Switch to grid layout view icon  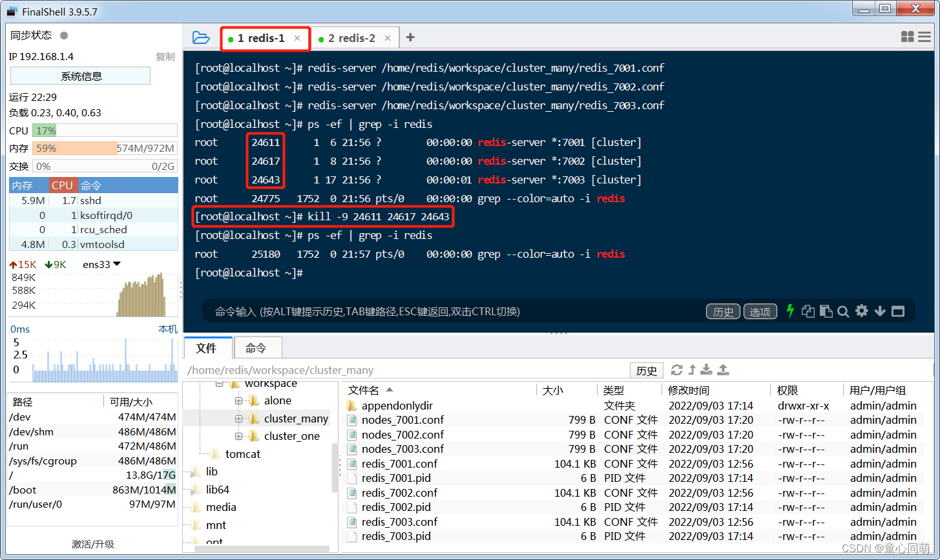pyautogui.click(x=908, y=37)
